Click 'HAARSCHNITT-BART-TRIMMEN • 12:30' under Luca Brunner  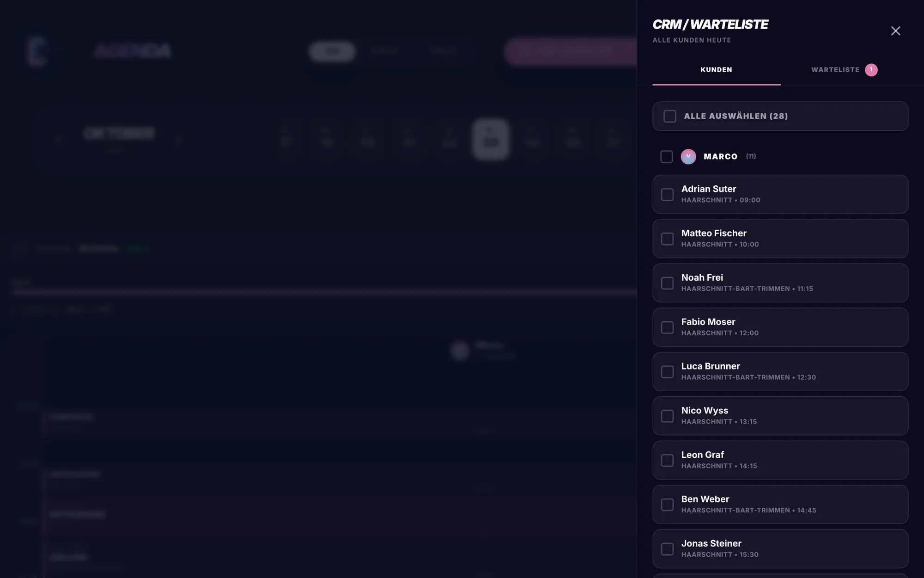[748, 377]
